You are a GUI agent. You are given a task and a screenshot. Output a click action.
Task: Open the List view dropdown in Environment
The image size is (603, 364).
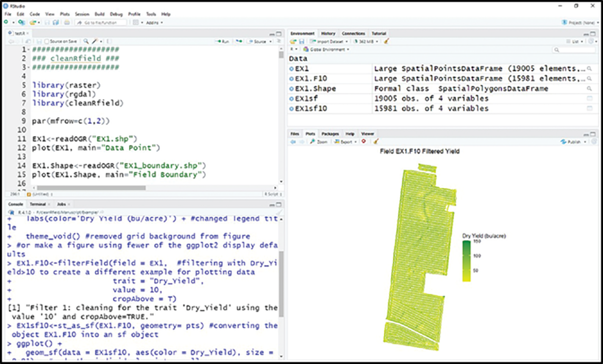(576, 41)
